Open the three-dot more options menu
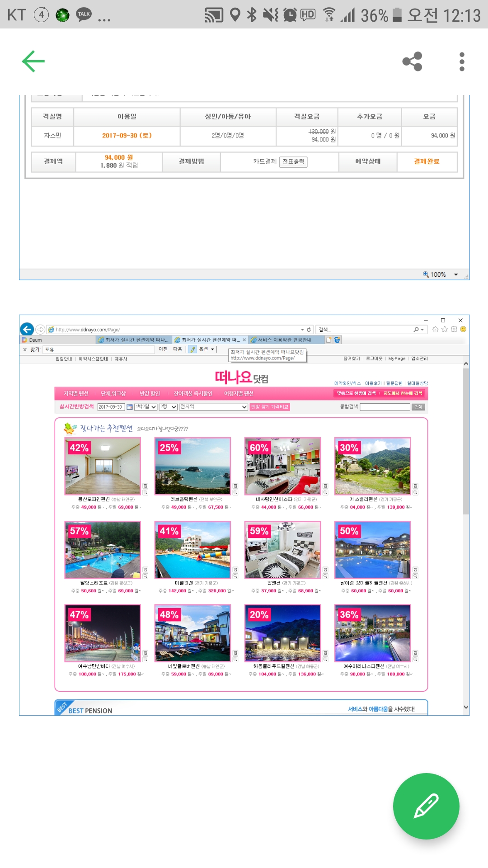The image size is (488, 868). click(x=462, y=61)
